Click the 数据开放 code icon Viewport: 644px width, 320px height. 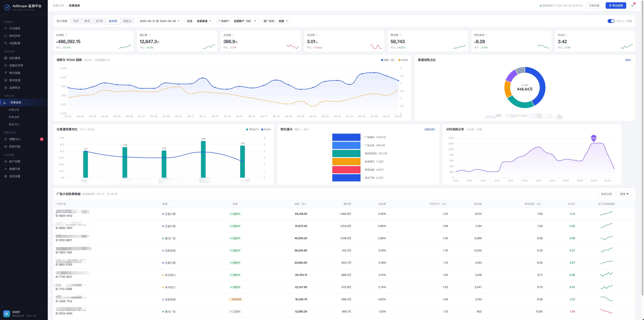click(x=6, y=169)
